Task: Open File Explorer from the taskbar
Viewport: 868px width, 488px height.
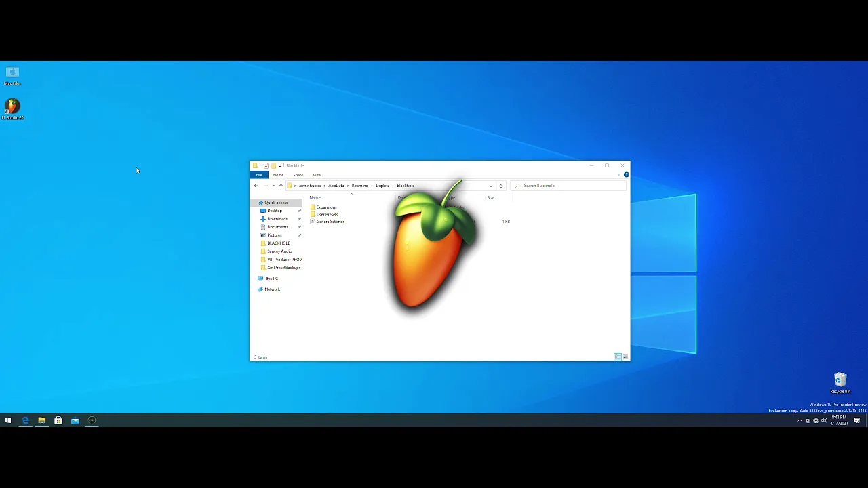Action: (42, 420)
